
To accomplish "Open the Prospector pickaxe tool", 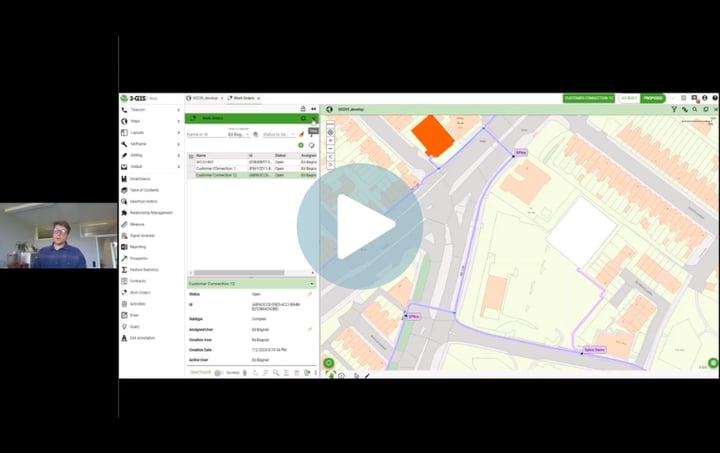I will pyautogui.click(x=124, y=258).
